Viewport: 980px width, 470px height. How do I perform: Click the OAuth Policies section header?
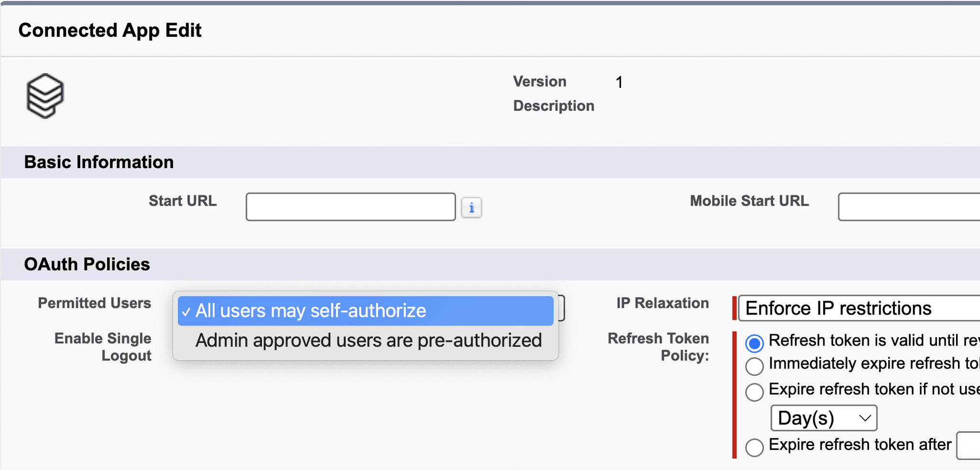tap(87, 264)
